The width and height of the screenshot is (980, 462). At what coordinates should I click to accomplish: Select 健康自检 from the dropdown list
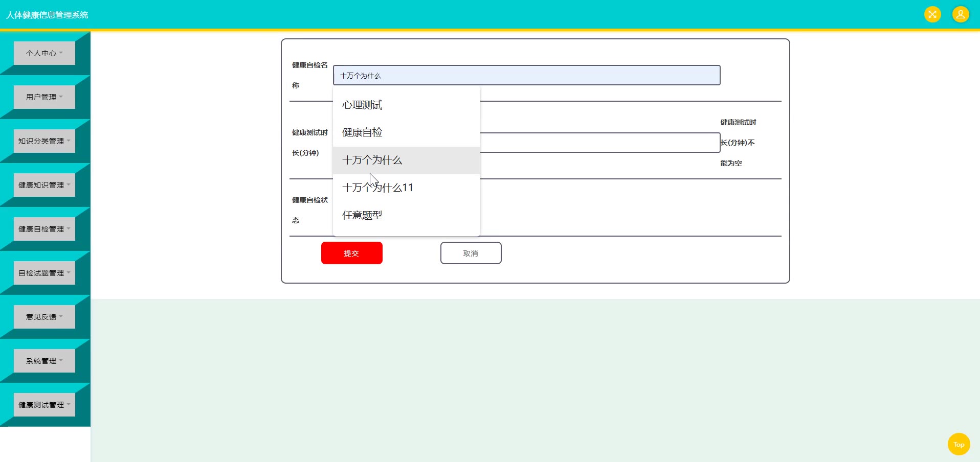click(407, 133)
